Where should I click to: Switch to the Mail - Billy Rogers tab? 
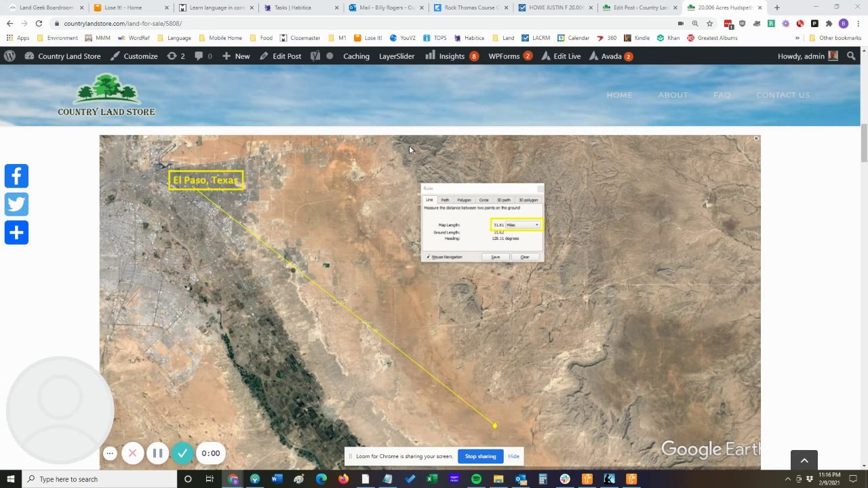click(384, 7)
